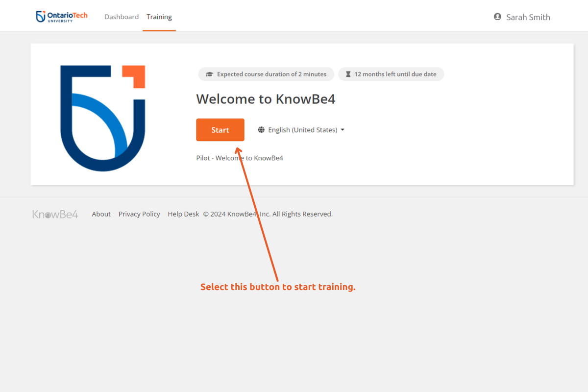Open the About link in footer

(x=101, y=214)
